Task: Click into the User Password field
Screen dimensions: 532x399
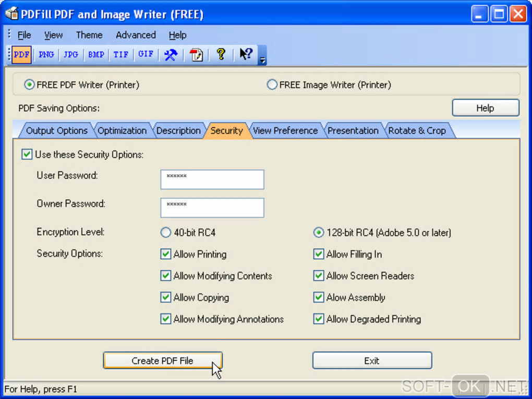Action: click(x=212, y=179)
